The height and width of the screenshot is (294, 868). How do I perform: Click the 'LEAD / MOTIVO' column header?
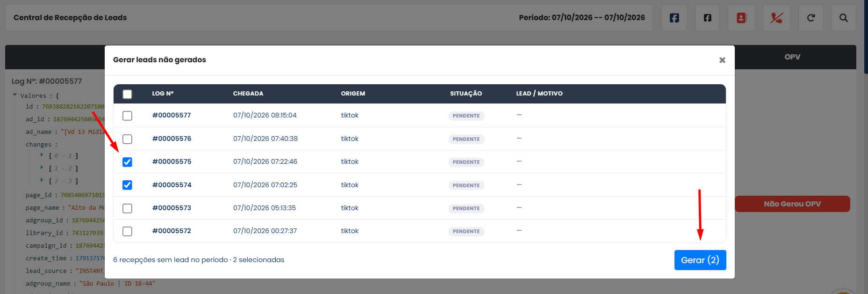coord(539,94)
